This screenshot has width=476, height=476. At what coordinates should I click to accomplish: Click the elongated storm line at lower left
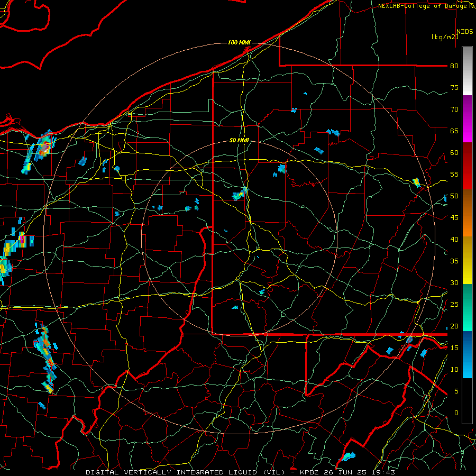tap(47, 360)
